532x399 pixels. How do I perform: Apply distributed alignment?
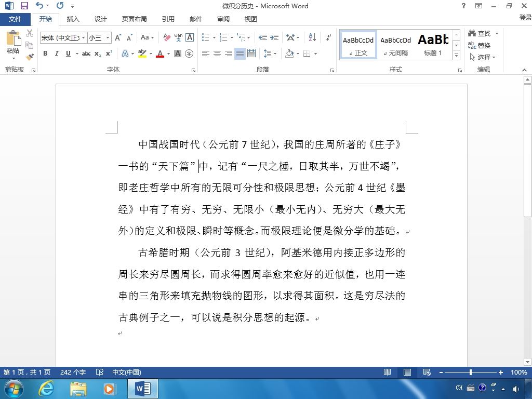tap(251, 54)
